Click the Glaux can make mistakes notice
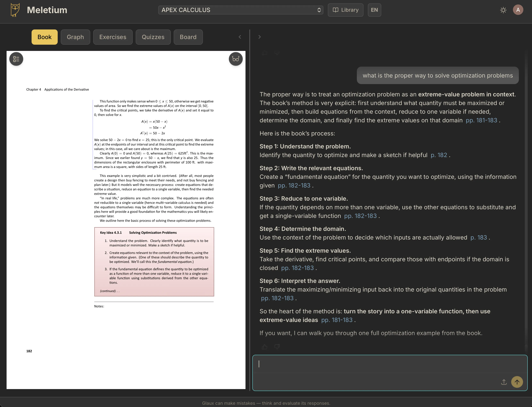The image size is (532, 407). click(x=266, y=403)
